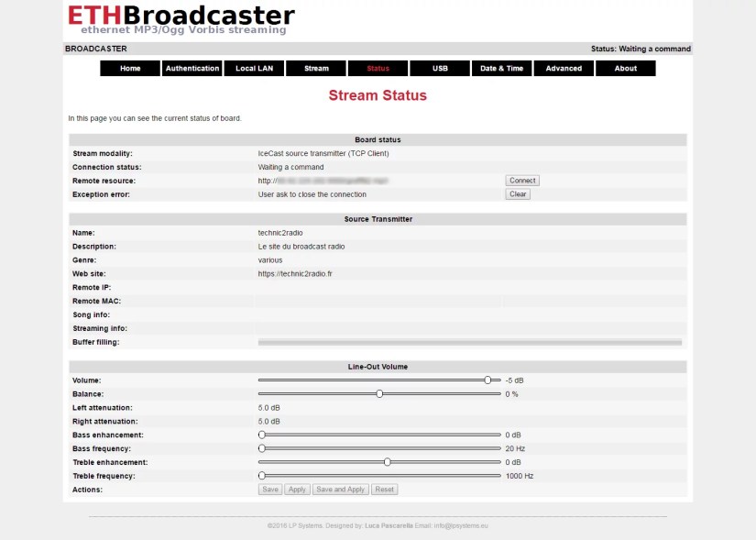Click the Bass enhancement slider handle

tap(262, 435)
